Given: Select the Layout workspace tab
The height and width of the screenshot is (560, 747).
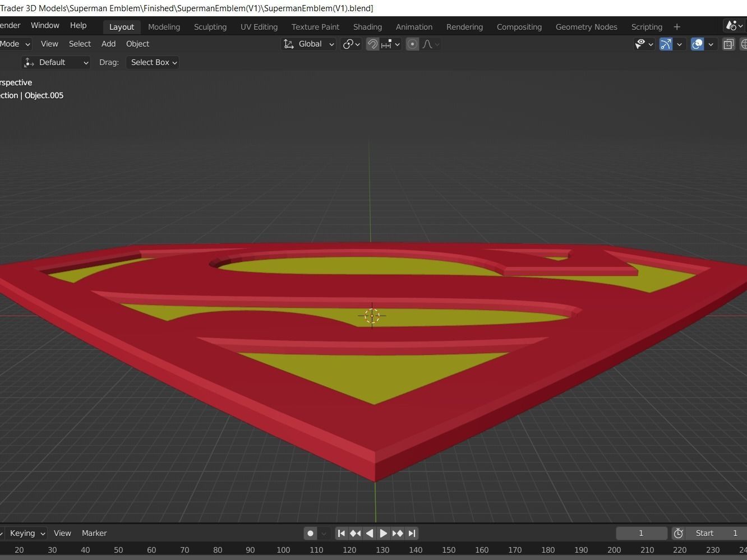Looking at the screenshot, I should pyautogui.click(x=122, y=27).
